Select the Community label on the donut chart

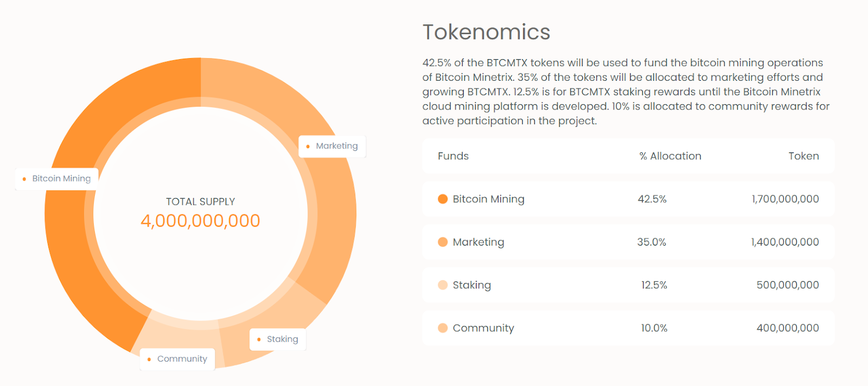pyautogui.click(x=177, y=359)
